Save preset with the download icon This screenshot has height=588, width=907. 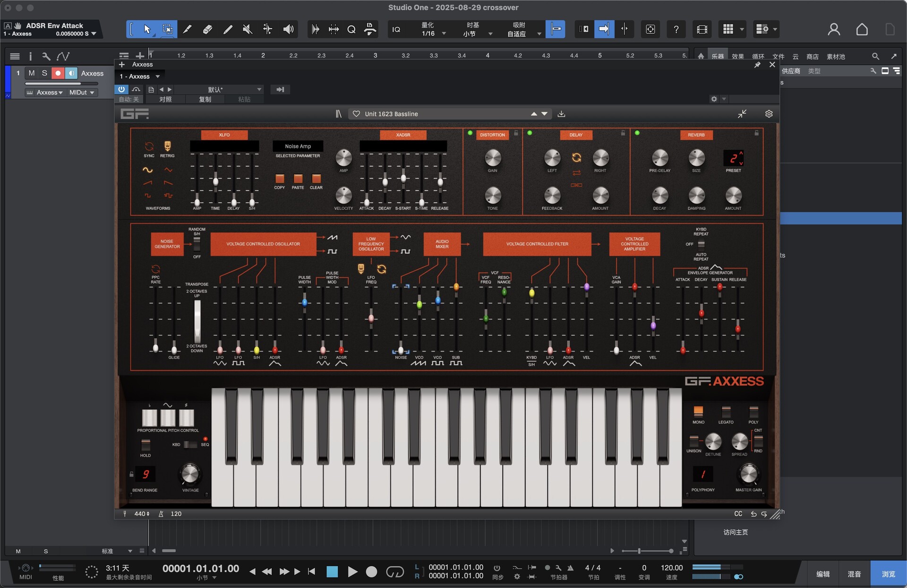(x=561, y=114)
